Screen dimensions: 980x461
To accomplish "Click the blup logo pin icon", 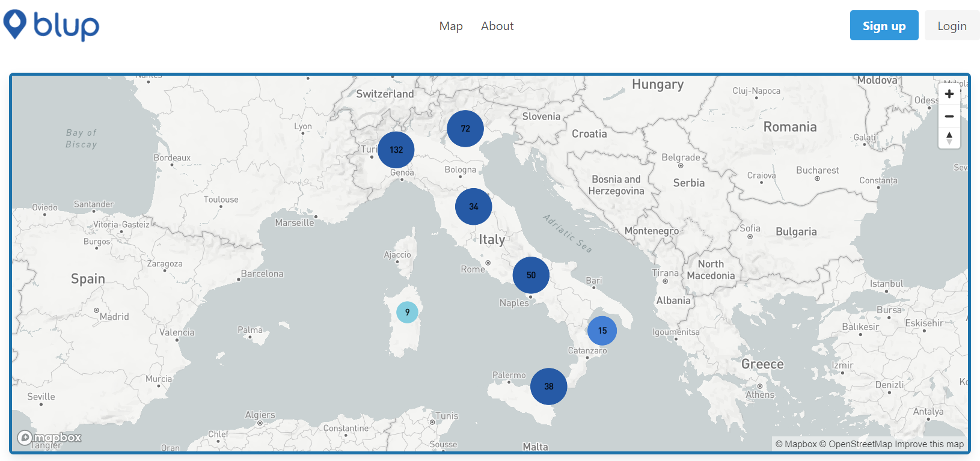I will click(x=15, y=24).
